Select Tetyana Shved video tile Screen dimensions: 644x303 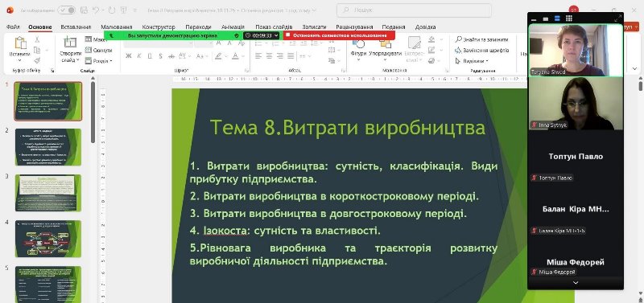(576, 50)
